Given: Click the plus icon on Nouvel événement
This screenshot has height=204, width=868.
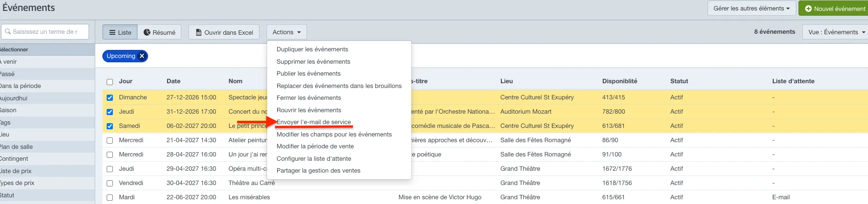Looking at the screenshot, I should [808, 9].
